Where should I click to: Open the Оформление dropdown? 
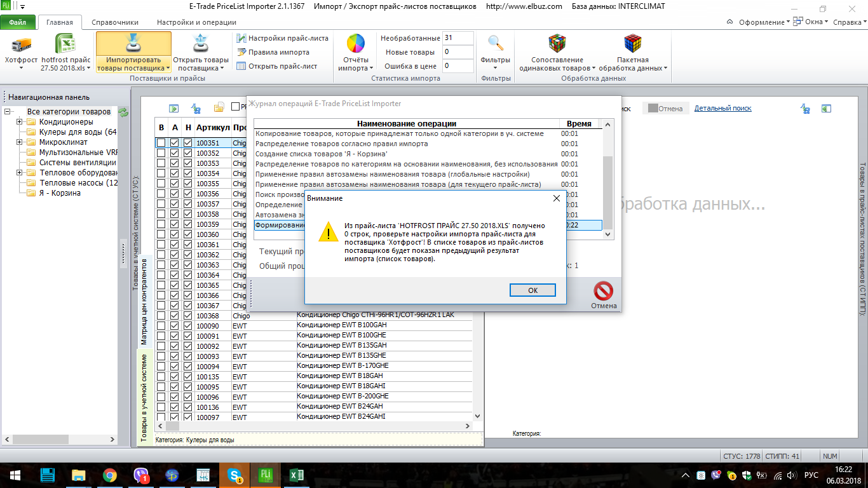[764, 22]
